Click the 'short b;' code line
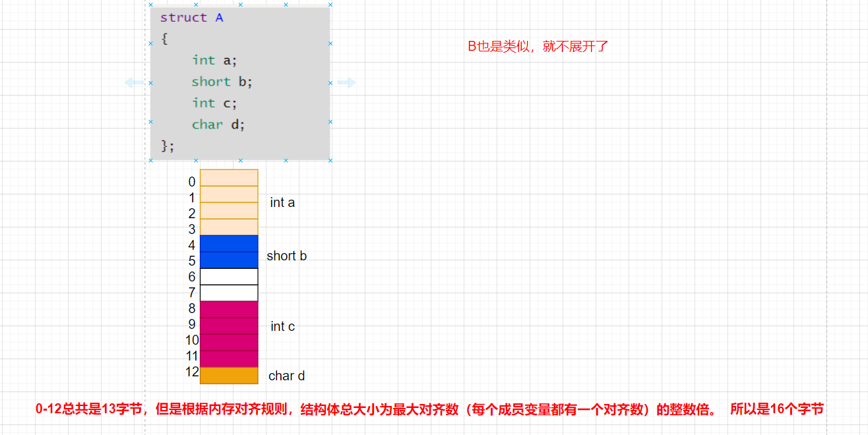 [222, 82]
